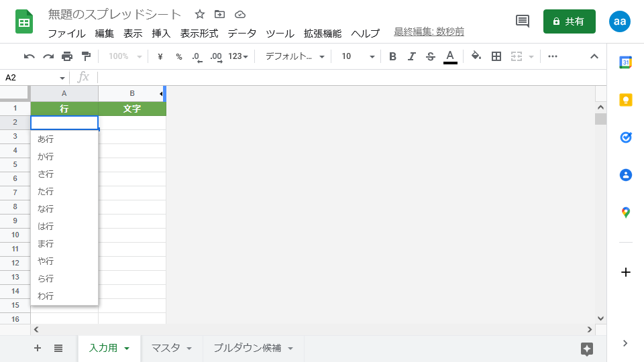Image resolution: width=644 pixels, height=362 pixels.
Task: Click the merge cells icon
Action: (x=517, y=56)
